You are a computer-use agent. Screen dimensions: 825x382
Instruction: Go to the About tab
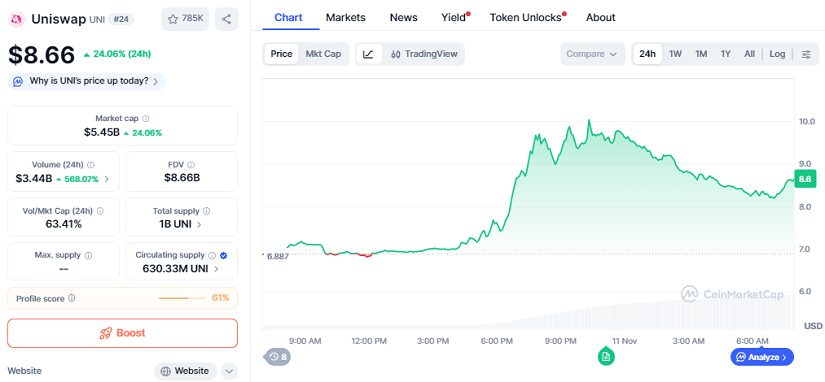pyautogui.click(x=600, y=17)
